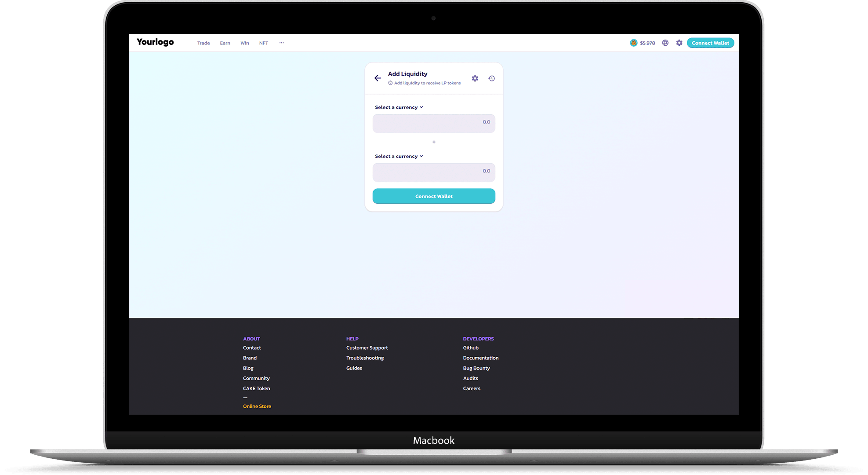Click the info circle icon near LP tokens
The height and width of the screenshot is (475, 868).
point(390,83)
